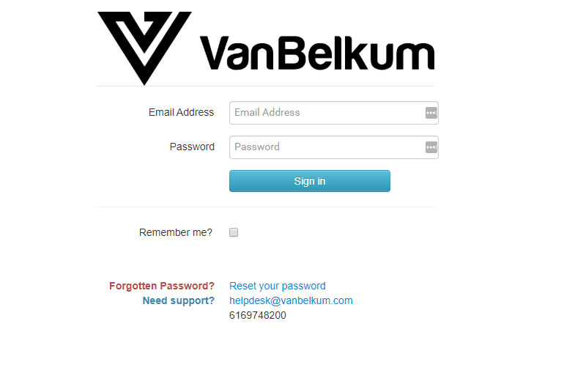Click autofill dots icon in Password field

click(431, 147)
